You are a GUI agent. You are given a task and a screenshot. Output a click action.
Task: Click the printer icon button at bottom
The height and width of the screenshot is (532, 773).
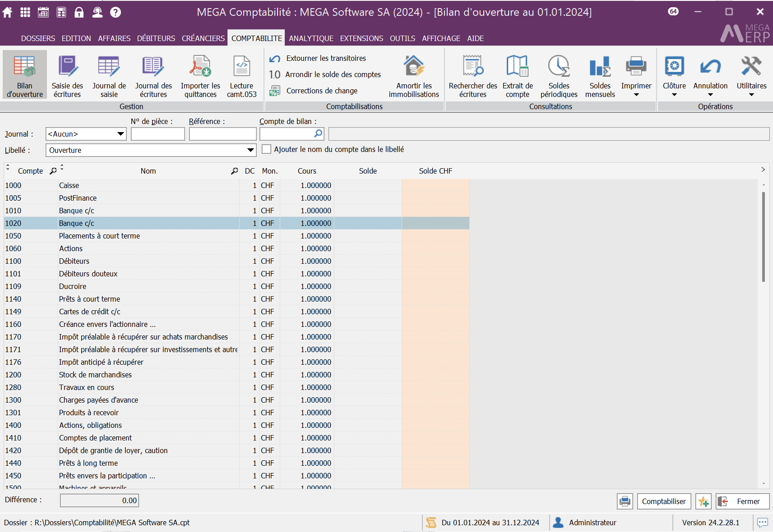pos(625,501)
